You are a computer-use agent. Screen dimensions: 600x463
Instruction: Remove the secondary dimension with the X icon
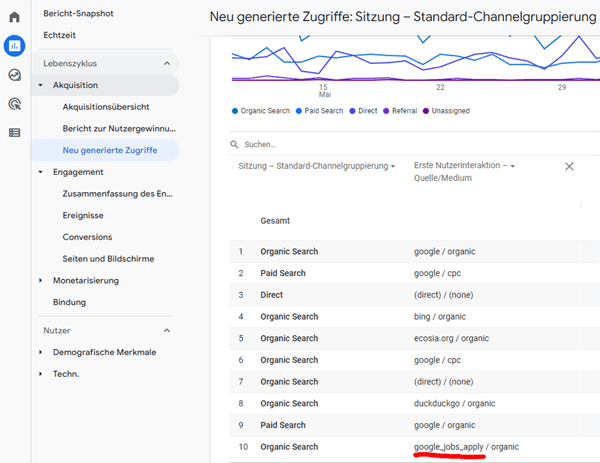pos(569,166)
